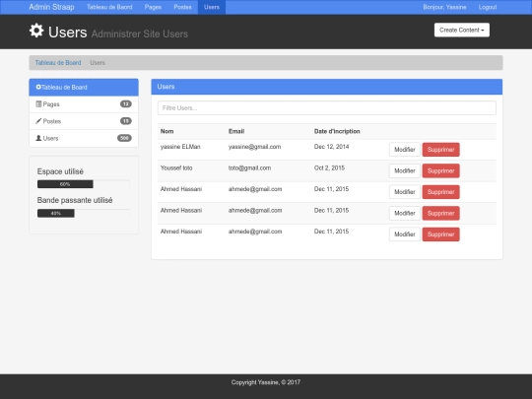
Task: Open Tableau de Baord in top navbar
Action: pos(109,7)
